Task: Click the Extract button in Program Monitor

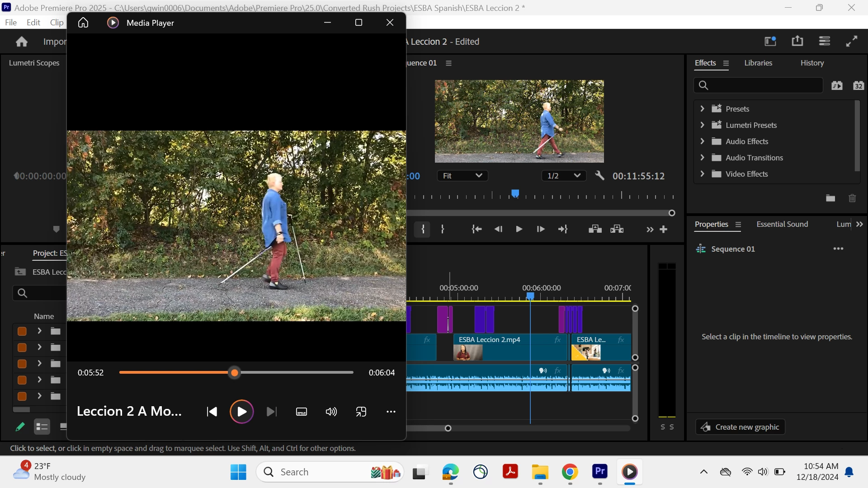Action: [617, 229]
